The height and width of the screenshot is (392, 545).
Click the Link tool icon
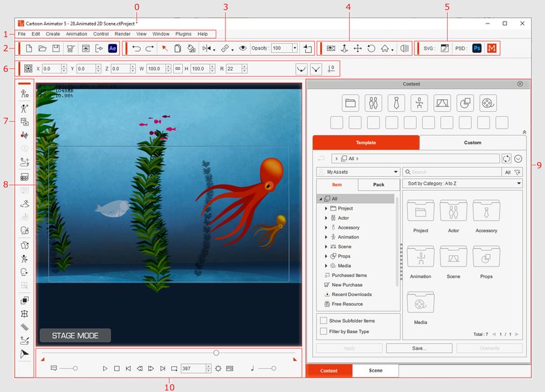tap(225, 48)
